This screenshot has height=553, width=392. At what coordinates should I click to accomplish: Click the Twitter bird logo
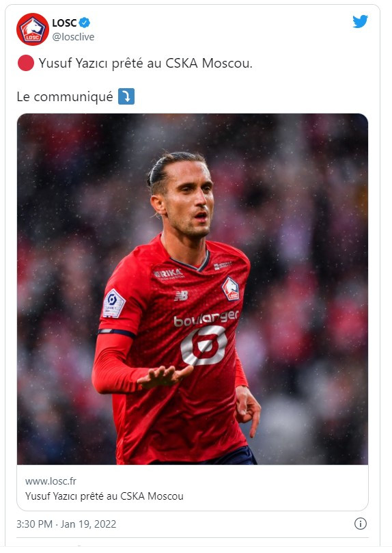(361, 21)
